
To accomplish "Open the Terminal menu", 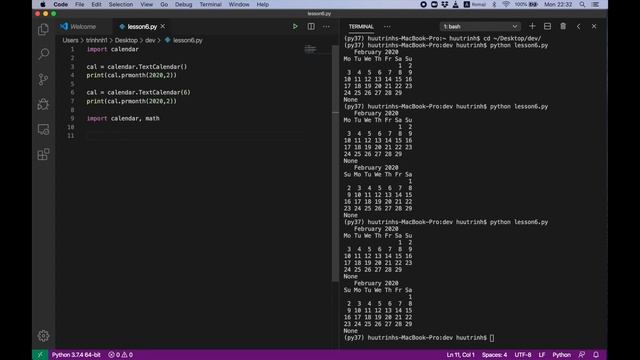I will tap(210, 4).
